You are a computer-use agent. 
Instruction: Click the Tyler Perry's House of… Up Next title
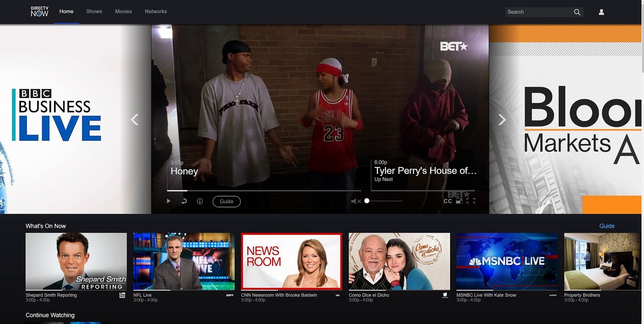[425, 171]
